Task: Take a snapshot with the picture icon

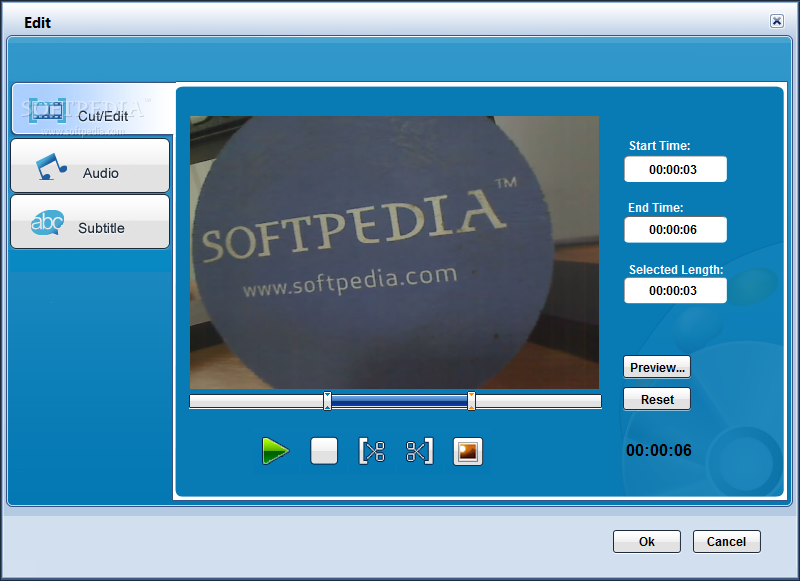Action: (x=467, y=451)
